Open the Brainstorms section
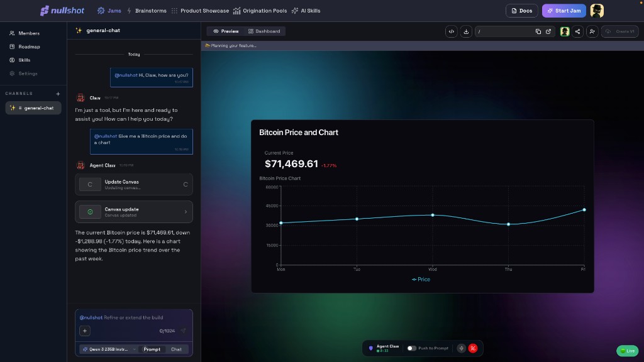 (x=147, y=11)
